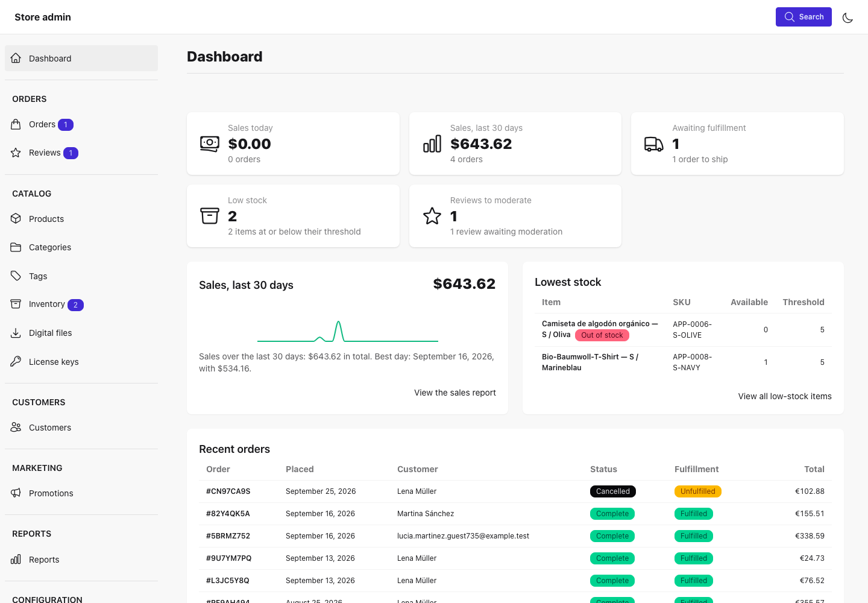Click customer Martina Sánchez
868x603 pixels.
(x=426, y=514)
